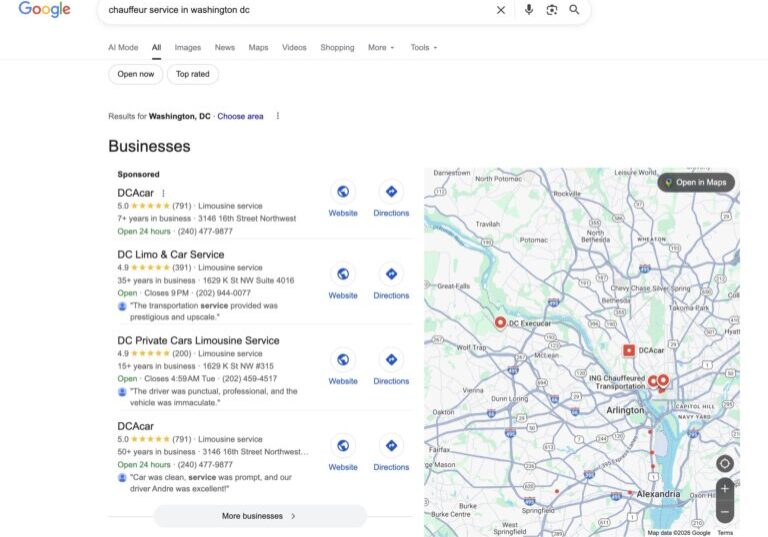Toggle the Top rated filter chip
Screen dimensions: 768x537
(x=192, y=74)
